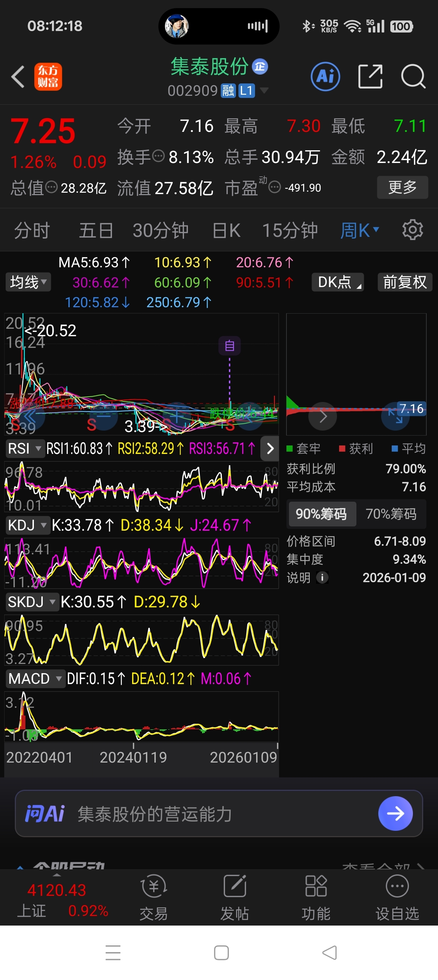Tap the 问Ai input field
Image resolution: width=438 pixels, height=980 pixels.
pyautogui.click(x=219, y=813)
